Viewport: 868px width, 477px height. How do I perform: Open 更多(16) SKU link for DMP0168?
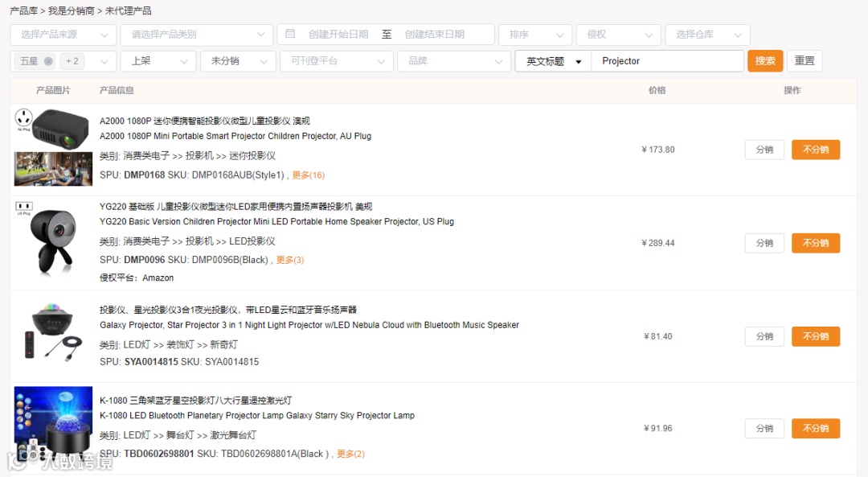pyautogui.click(x=309, y=175)
